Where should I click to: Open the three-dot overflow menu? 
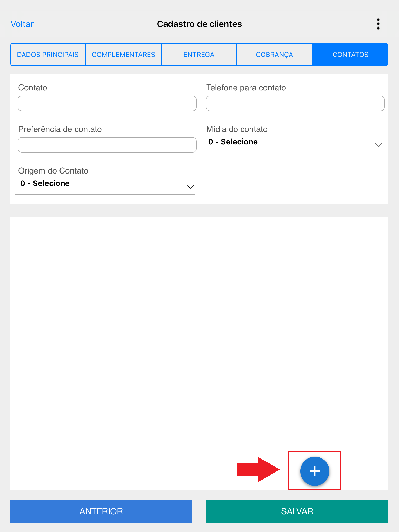(378, 24)
